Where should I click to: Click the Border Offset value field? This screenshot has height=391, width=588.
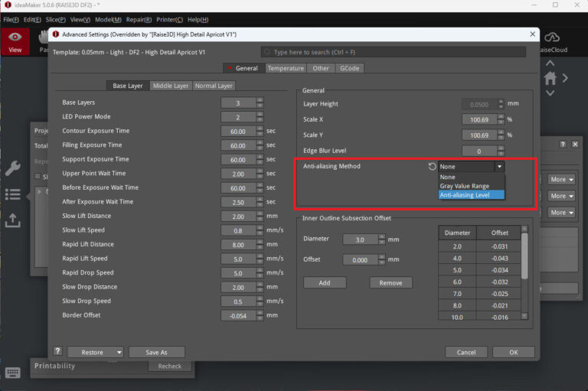[x=239, y=316]
